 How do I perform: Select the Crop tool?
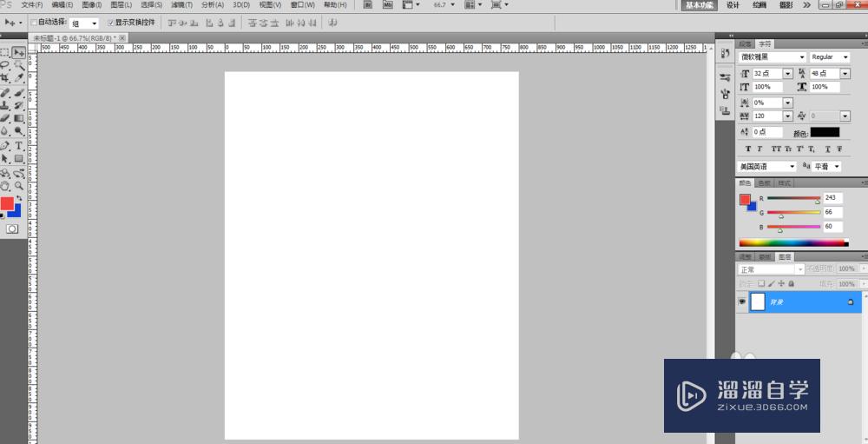click(x=5, y=78)
